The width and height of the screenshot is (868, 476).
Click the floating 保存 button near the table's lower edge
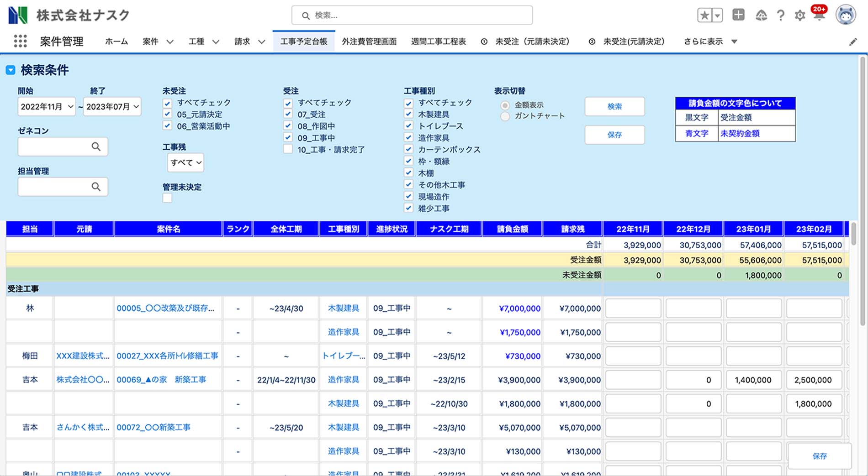coord(820,456)
